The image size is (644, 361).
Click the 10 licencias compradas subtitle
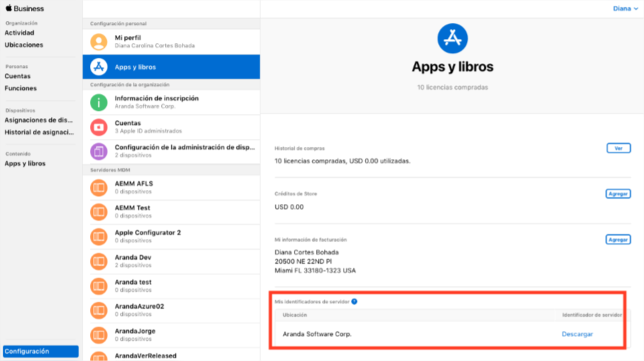coord(452,87)
